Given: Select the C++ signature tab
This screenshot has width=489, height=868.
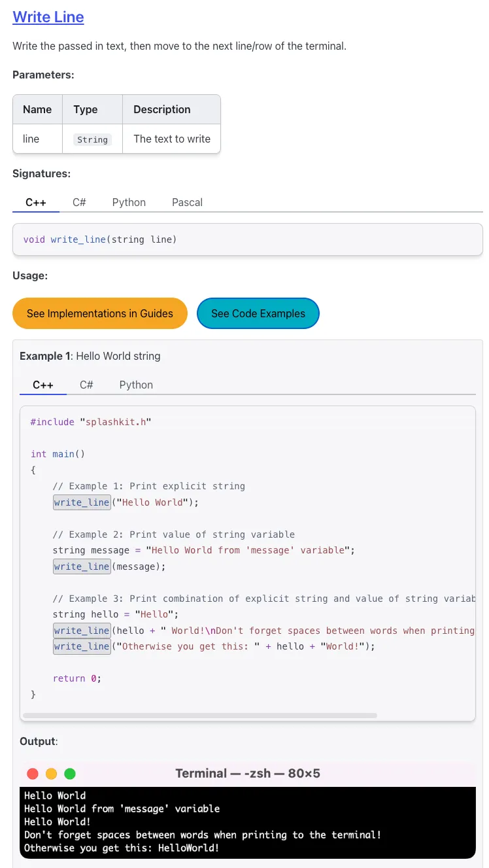Looking at the screenshot, I should (x=35, y=203).
